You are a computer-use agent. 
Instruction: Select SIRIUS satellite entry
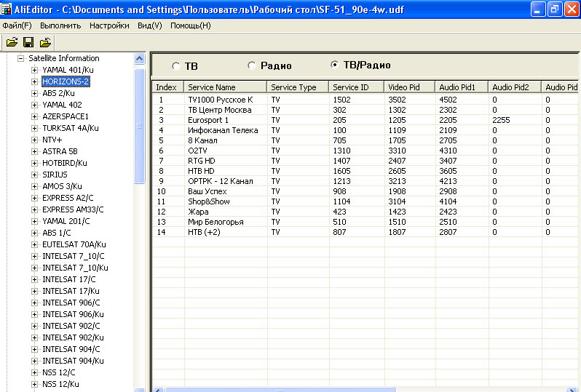[x=55, y=175]
